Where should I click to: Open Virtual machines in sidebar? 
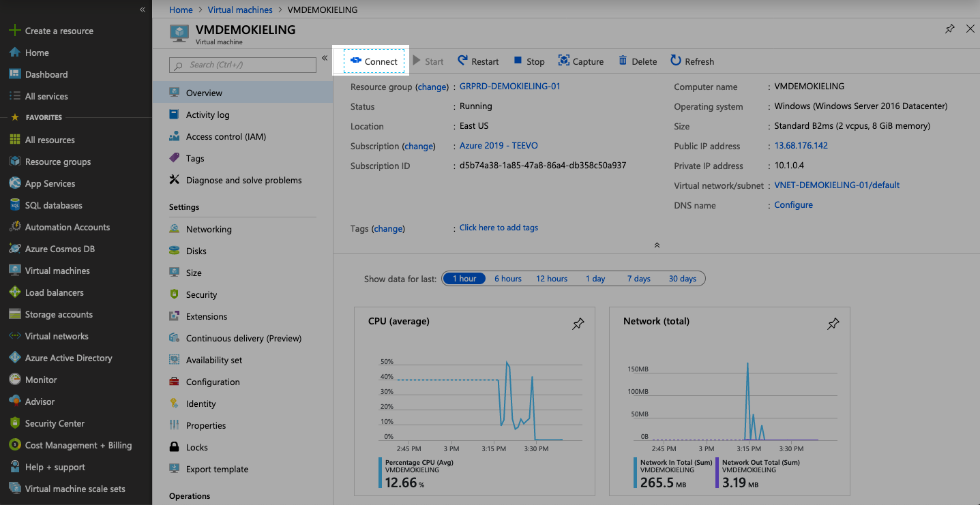(57, 271)
